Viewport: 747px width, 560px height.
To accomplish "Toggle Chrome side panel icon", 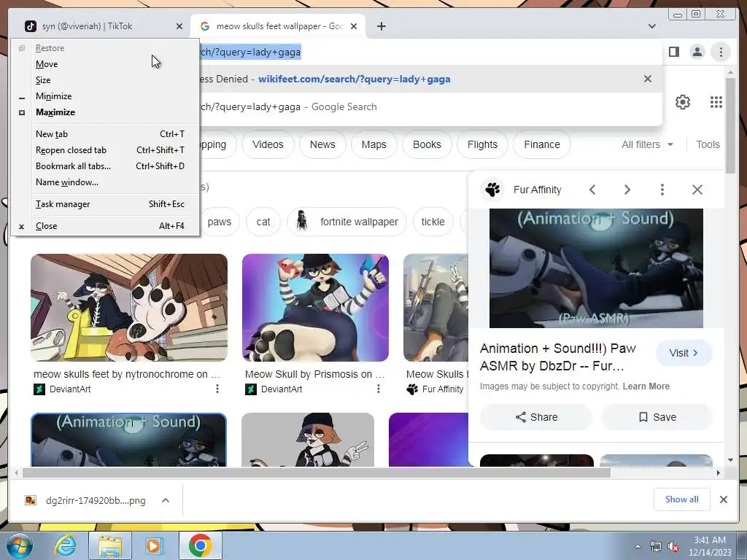I will [x=673, y=52].
